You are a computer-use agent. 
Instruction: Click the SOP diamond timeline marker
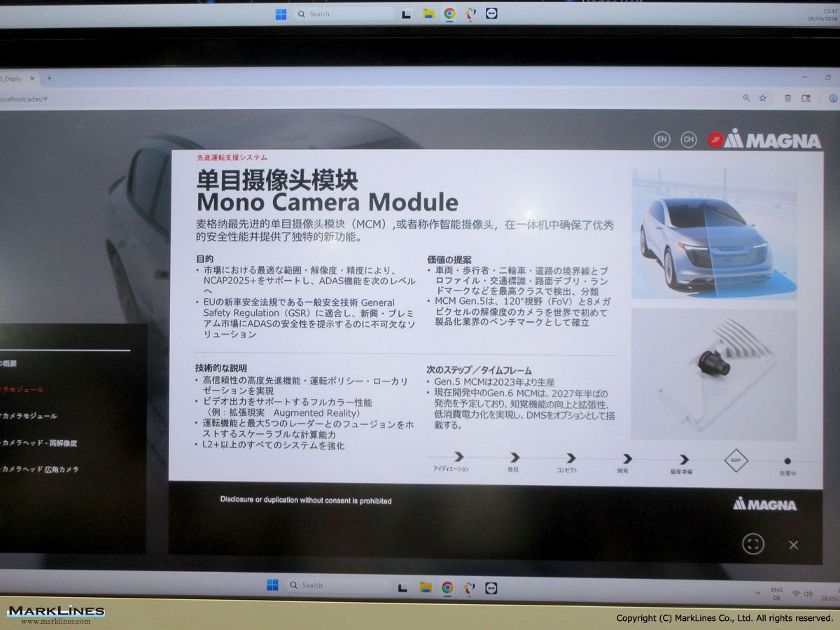736,460
